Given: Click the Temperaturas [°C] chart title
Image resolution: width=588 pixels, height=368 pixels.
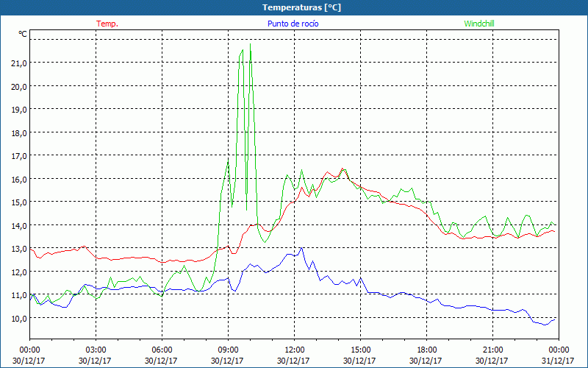Looking at the screenshot, I should (301, 7).
